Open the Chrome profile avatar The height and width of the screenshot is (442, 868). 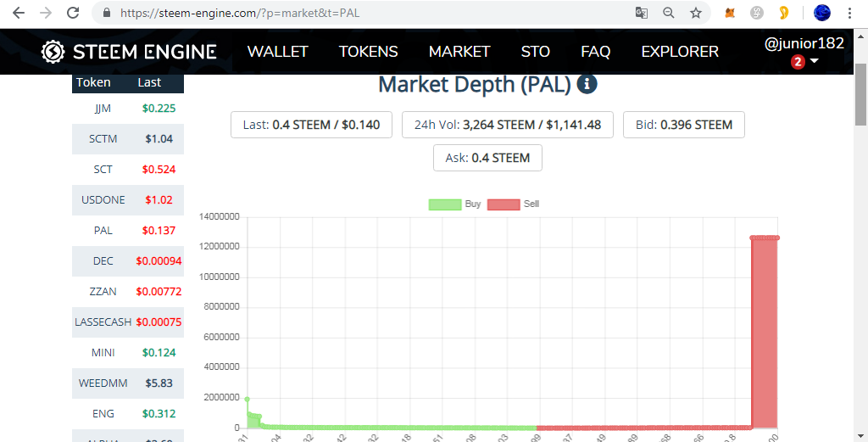click(x=822, y=13)
